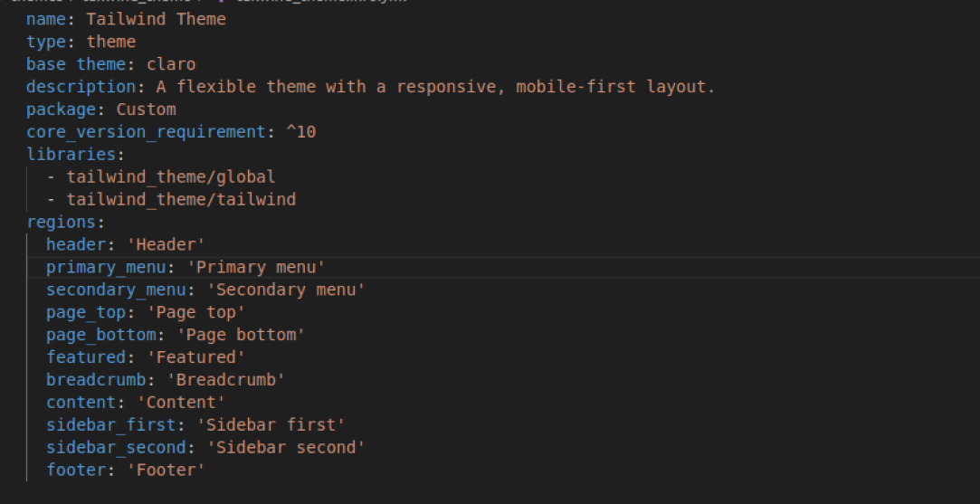The image size is (980, 504).
Task: Click 'tailwind_theme/tailwind' library entry
Action: [x=181, y=200]
